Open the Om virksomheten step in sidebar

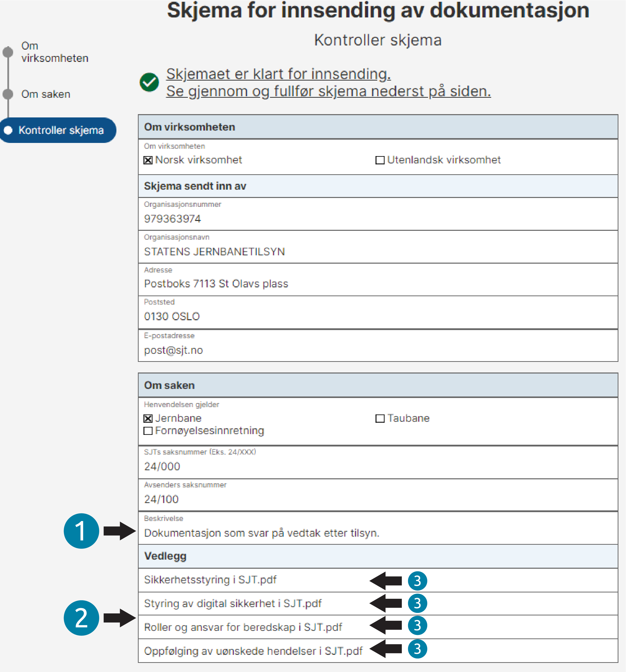click(x=55, y=52)
